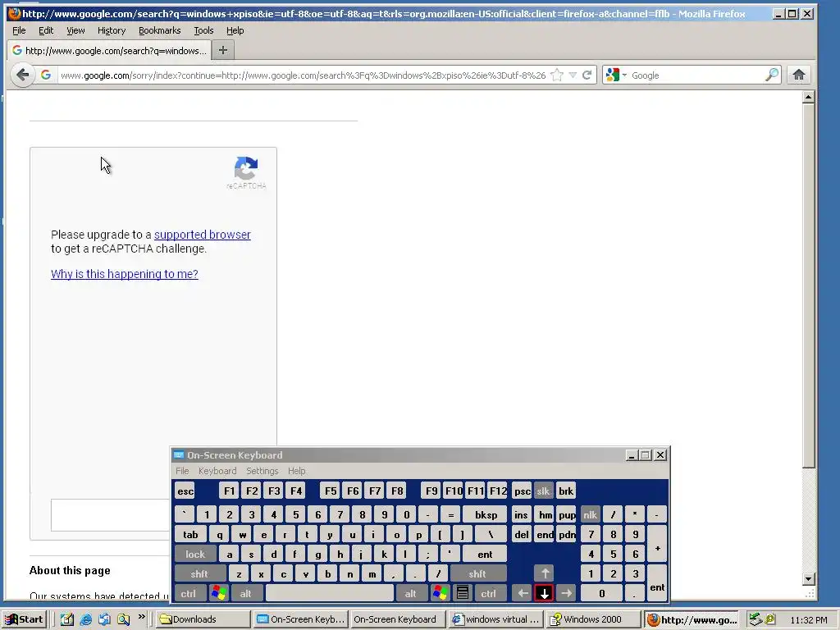Toggle lock key on On-Screen Keyboard

pyautogui.click(x=195, y=554)
